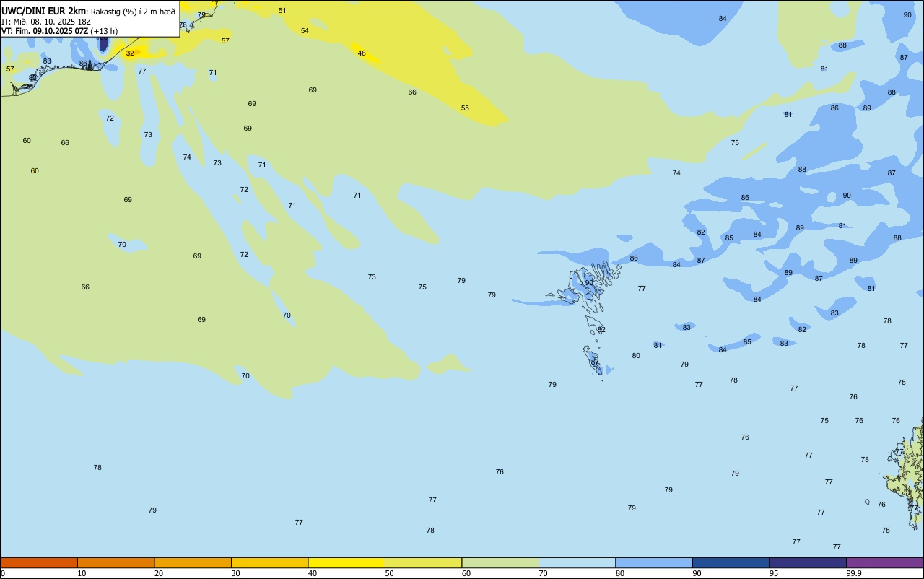The image size is (924, 579).
Task: Select the 30–40 golden legend swatch
Action: [x=269, y=562]
